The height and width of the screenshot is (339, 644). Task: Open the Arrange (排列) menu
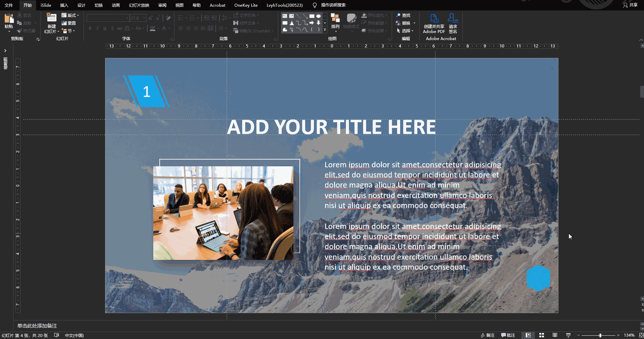click(335, 23)
